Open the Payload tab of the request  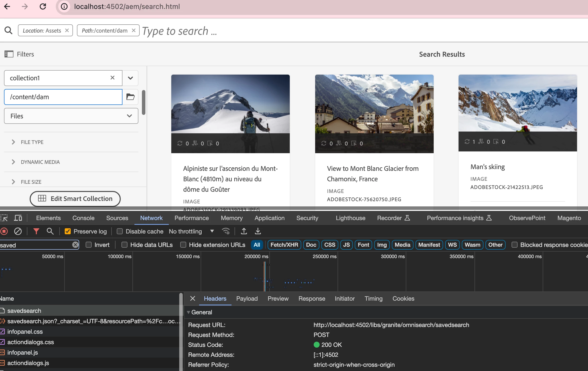coord(247,298)
